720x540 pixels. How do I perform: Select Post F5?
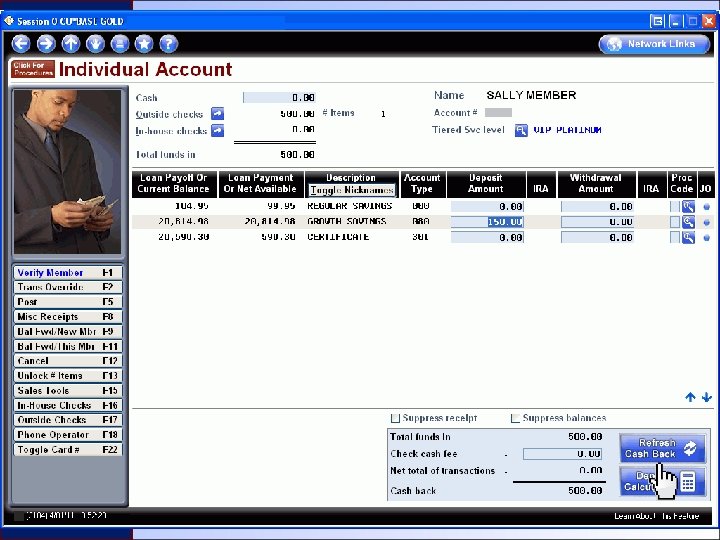click(68, 302)
